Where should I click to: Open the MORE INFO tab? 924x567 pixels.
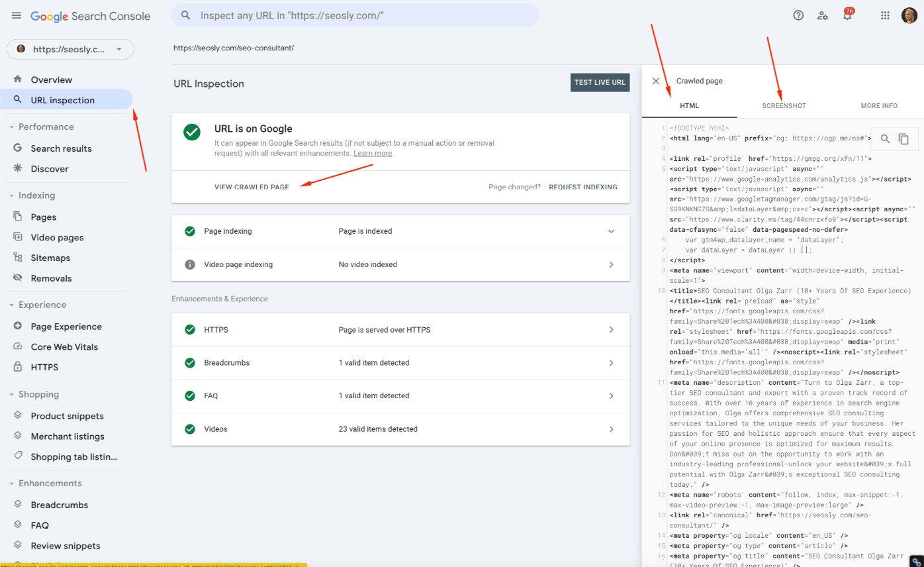pos(879,105)
